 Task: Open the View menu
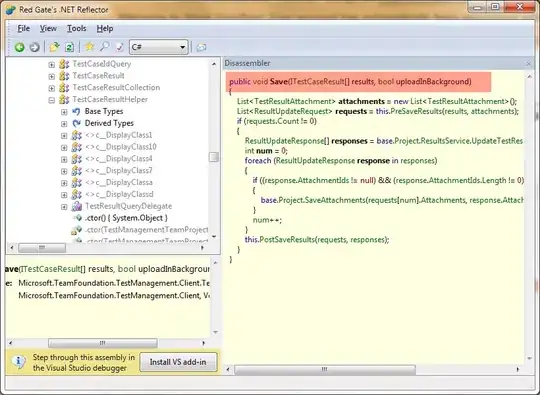[x=48, y=29]
